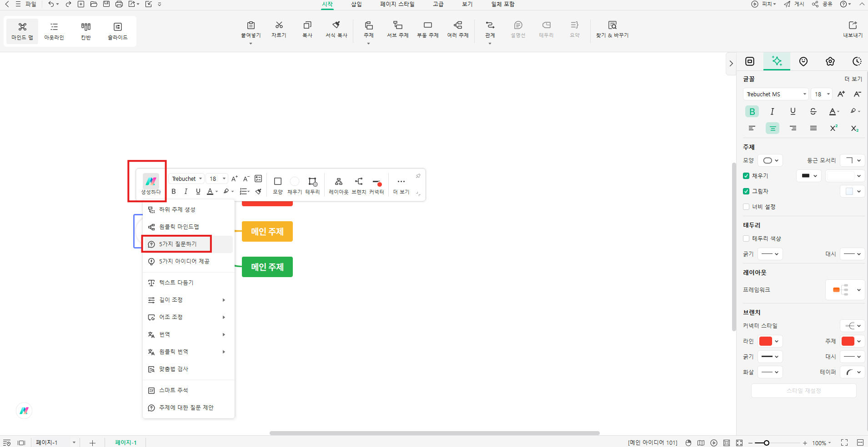The image size is (868, 447).
Task: Open the 페이지 스타일 ribbon tab
Action: point(397,4)
